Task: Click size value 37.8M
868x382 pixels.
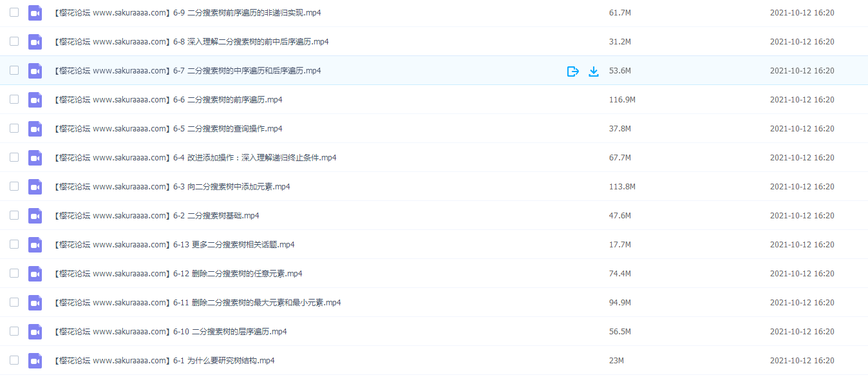Action: pos(620,129)
